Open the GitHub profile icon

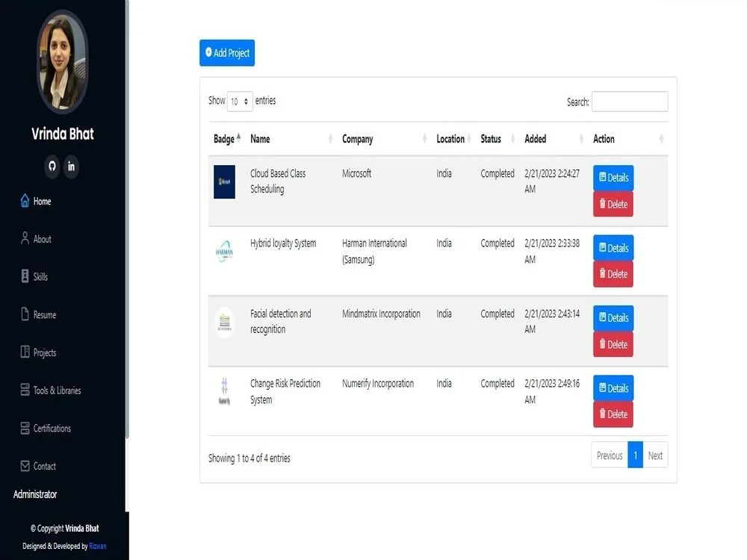click(52, 167)
